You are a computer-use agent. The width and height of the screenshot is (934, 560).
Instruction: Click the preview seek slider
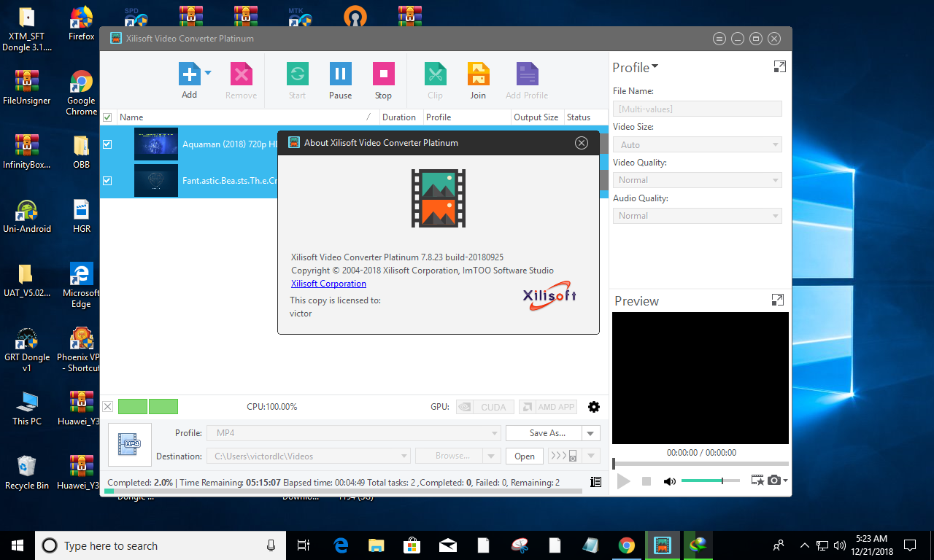[700, 464]
